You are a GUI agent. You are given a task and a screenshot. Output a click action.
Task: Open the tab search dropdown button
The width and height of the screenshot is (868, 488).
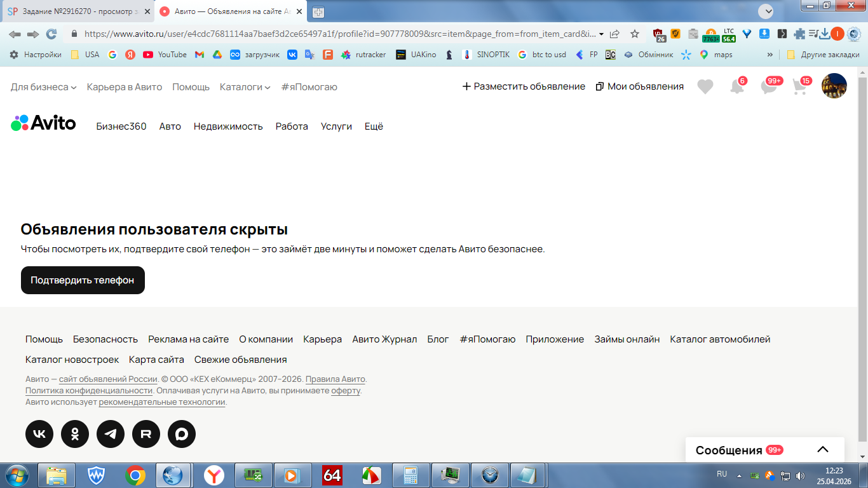click(x=766, y=11)
